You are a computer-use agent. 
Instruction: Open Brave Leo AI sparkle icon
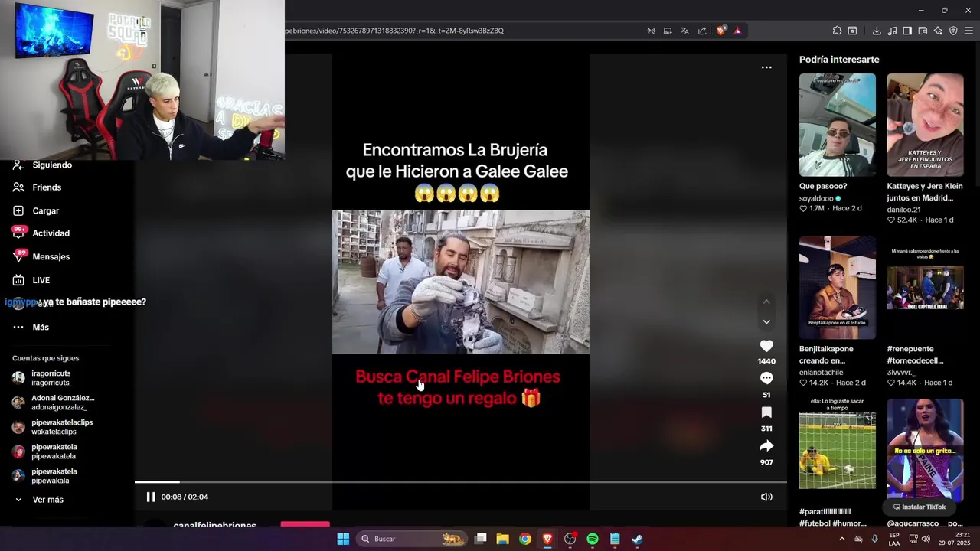tap(938, 31)
